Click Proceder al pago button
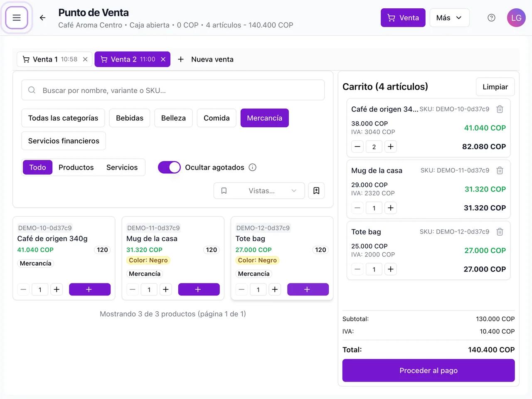Screen dimensions: 532x399 [429, 370]
